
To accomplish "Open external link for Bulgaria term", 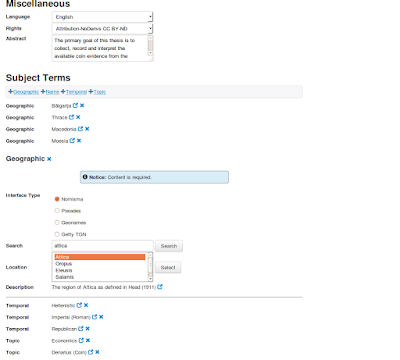I will [x=75, y=105].
